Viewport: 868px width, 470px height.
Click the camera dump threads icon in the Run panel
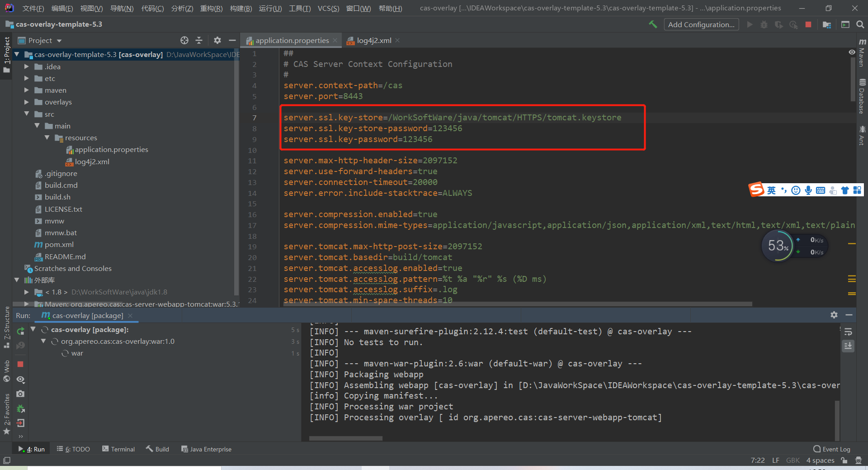(x=20, y=394)
